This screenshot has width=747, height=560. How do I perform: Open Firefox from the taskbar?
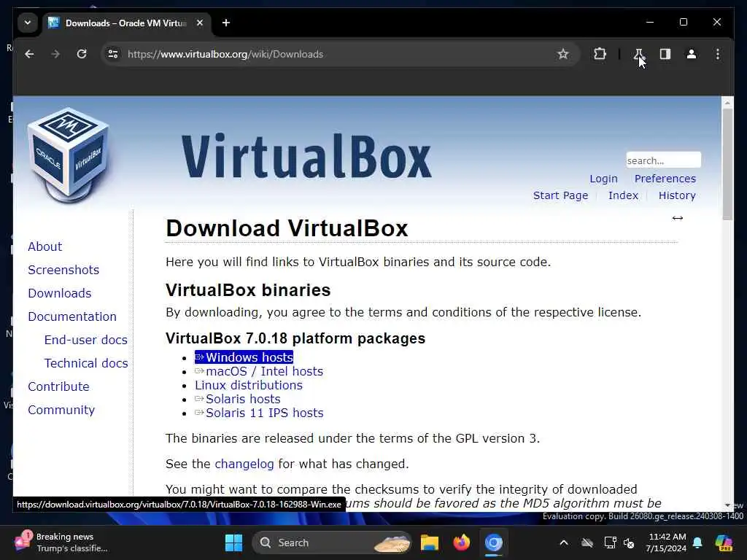(461, 542)
